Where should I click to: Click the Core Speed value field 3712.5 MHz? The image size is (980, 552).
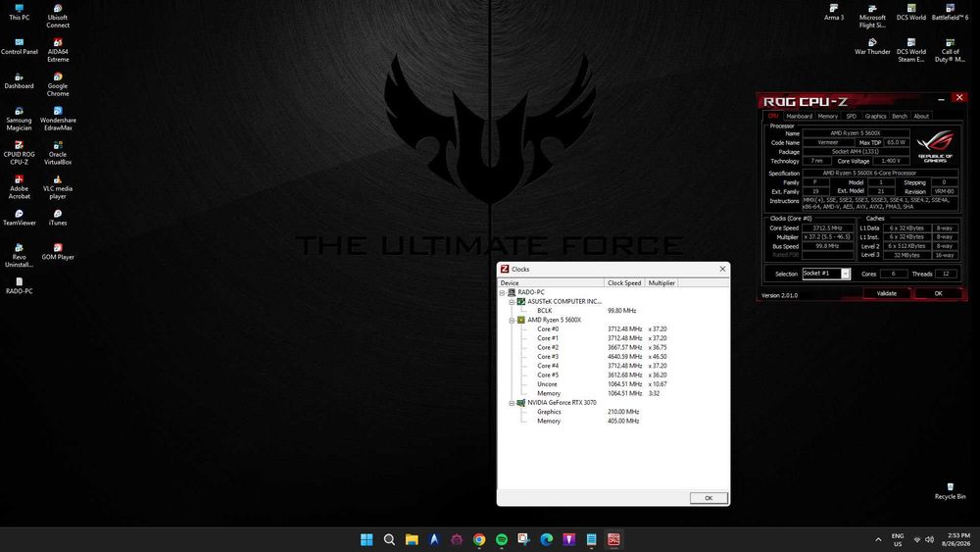[x=827, y=228]
